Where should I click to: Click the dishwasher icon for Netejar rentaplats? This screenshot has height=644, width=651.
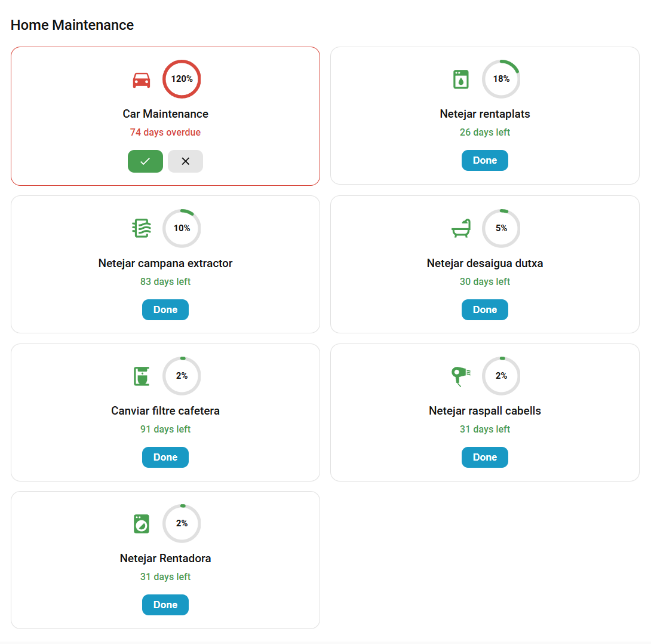460,79
